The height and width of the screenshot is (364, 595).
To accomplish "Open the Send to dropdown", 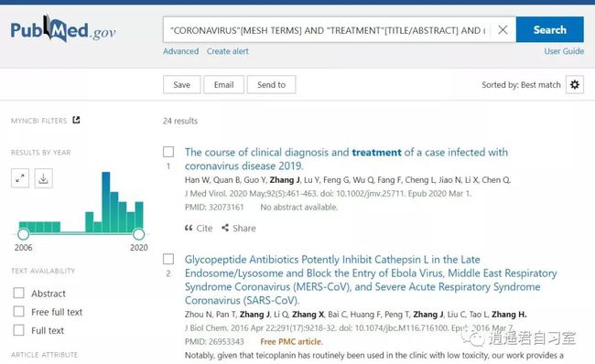I will click(271, 84).
